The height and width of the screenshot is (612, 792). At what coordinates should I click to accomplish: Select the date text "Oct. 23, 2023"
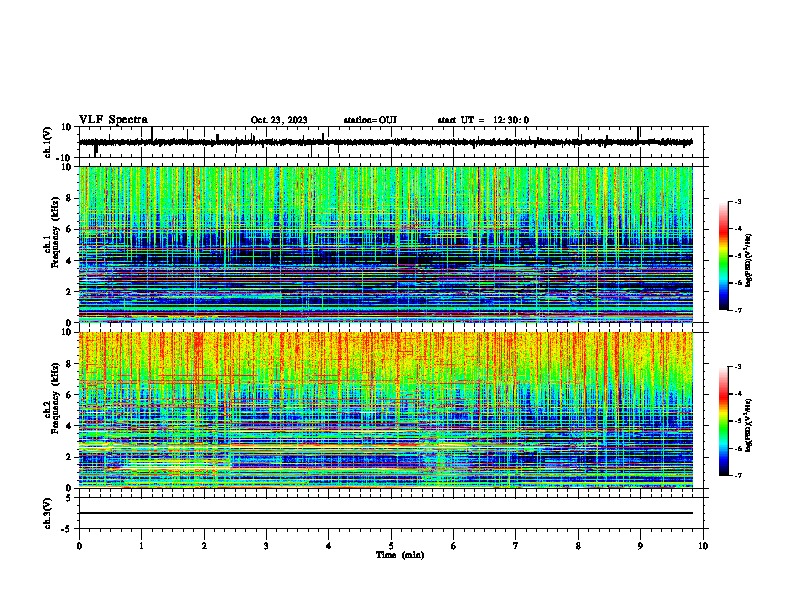click(x=279, y=120)
